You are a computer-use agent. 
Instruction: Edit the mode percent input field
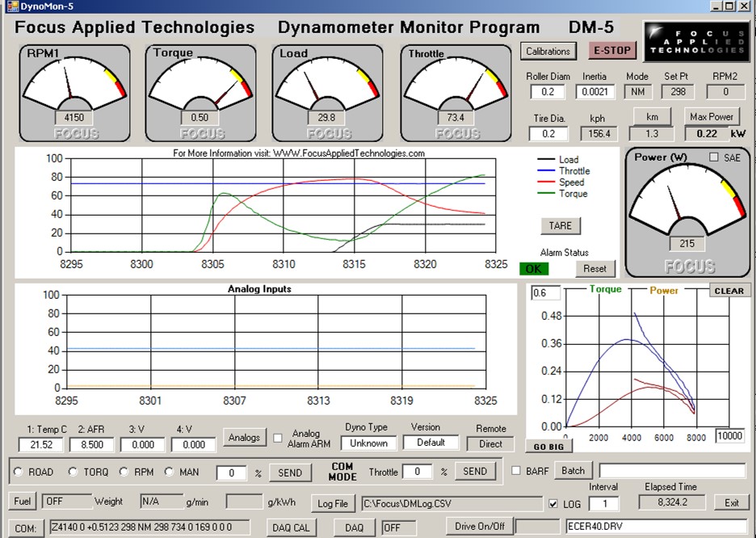coord(232,473)
